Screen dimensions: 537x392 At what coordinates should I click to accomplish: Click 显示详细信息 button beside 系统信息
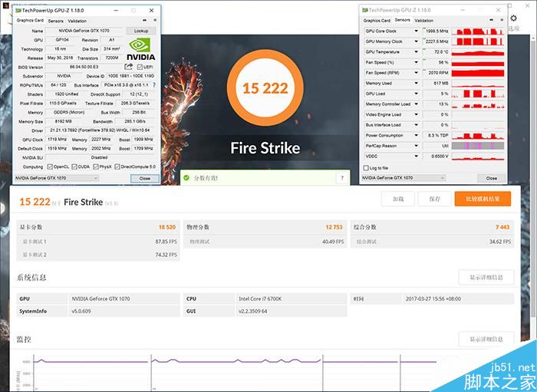coord(486,277)
